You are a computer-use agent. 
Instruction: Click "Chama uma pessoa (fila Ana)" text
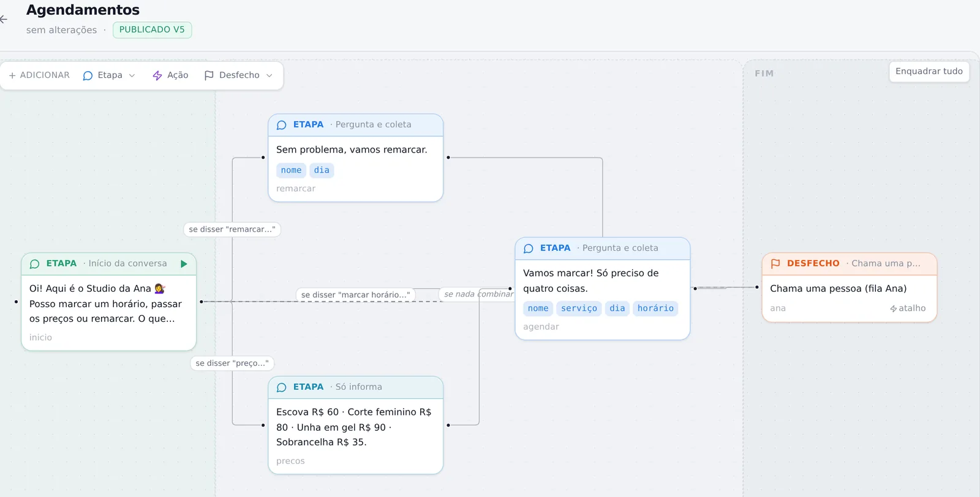(x=839, y=289)
